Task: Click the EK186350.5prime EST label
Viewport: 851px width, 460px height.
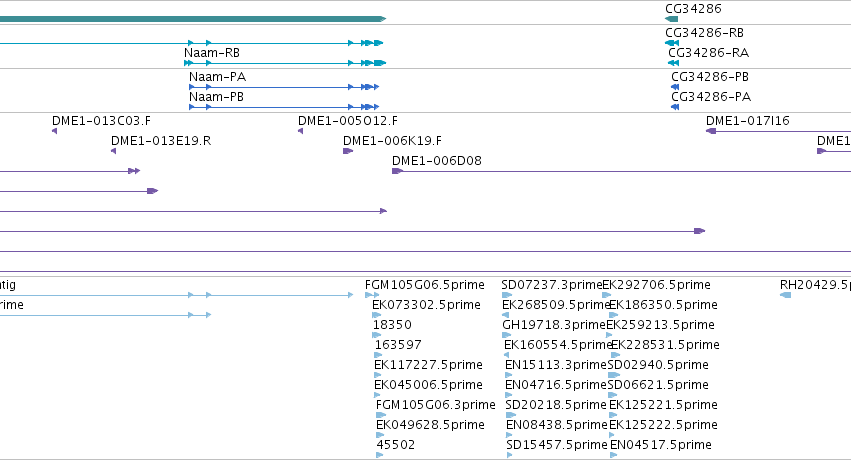Action: [663, 305]
